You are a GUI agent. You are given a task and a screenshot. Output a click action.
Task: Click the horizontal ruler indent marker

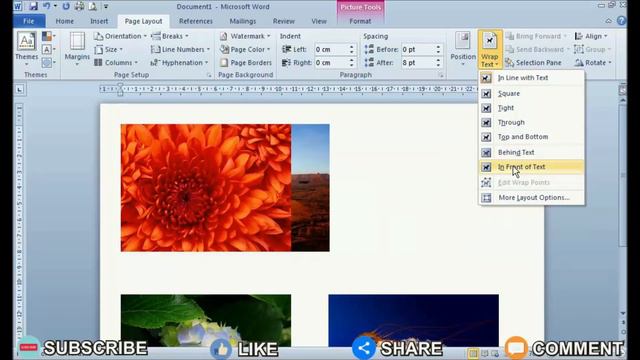[x=120, y=89]
